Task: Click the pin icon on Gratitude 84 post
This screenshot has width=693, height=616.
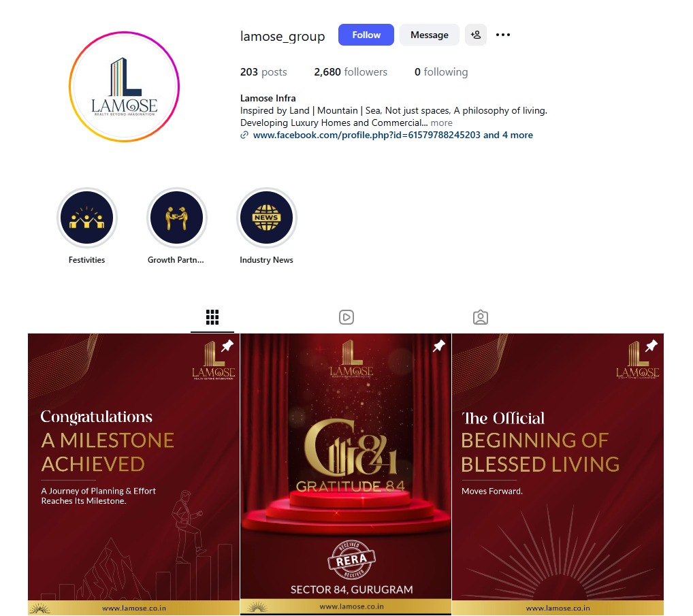Action: pos(439,346)
